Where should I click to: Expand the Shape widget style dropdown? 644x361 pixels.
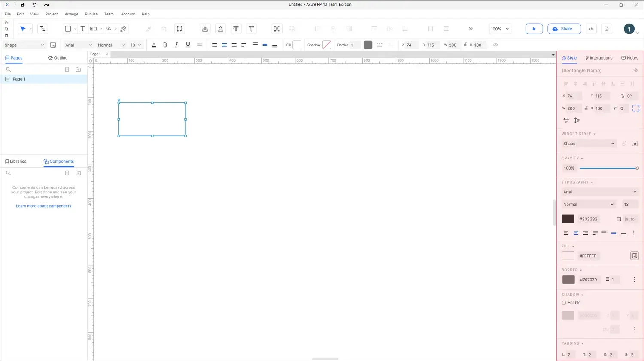click(589, 144)
